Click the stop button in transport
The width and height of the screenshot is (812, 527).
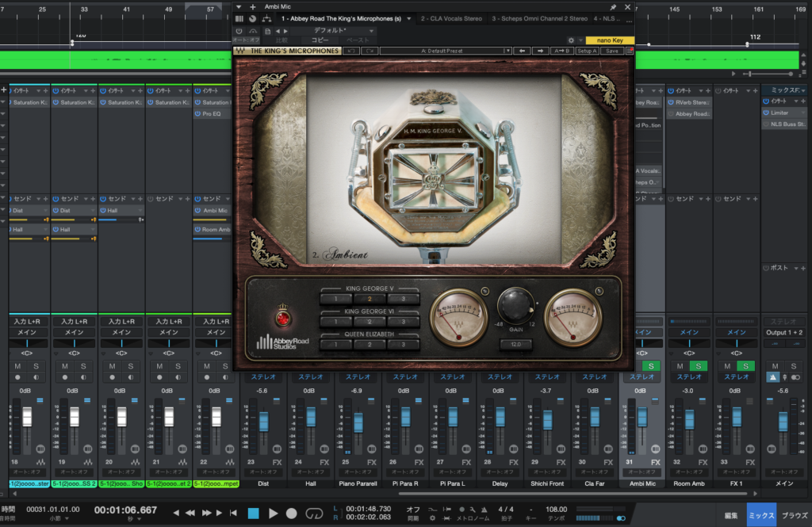(253, 513)
